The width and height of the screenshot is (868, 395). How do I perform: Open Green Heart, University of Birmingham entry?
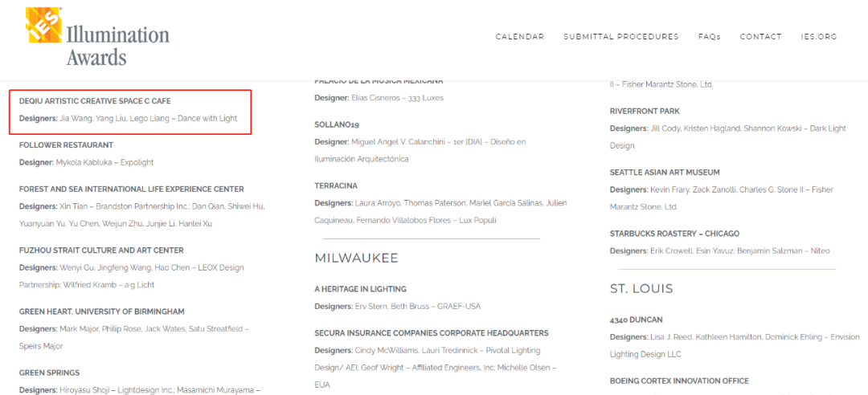pos(101,312)
